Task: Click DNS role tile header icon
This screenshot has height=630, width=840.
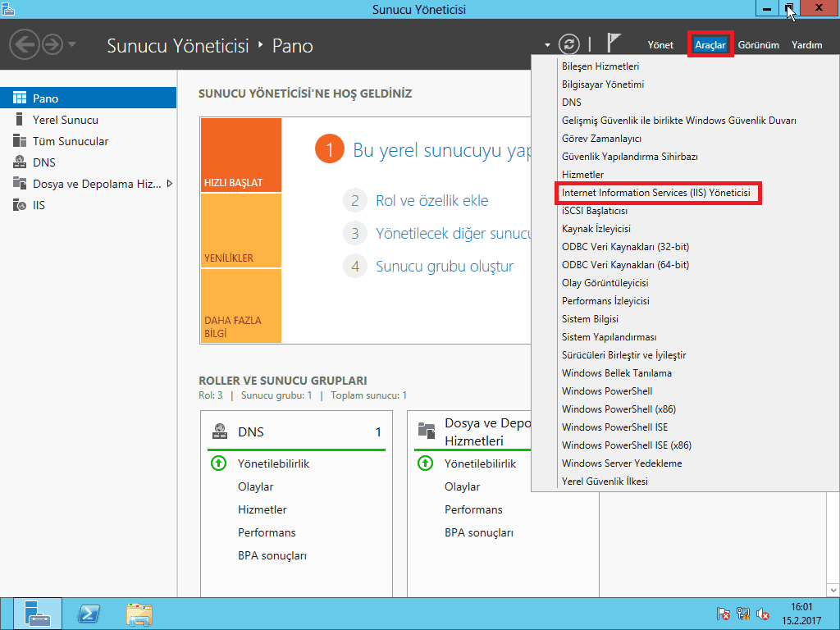Action: point(220,431)
